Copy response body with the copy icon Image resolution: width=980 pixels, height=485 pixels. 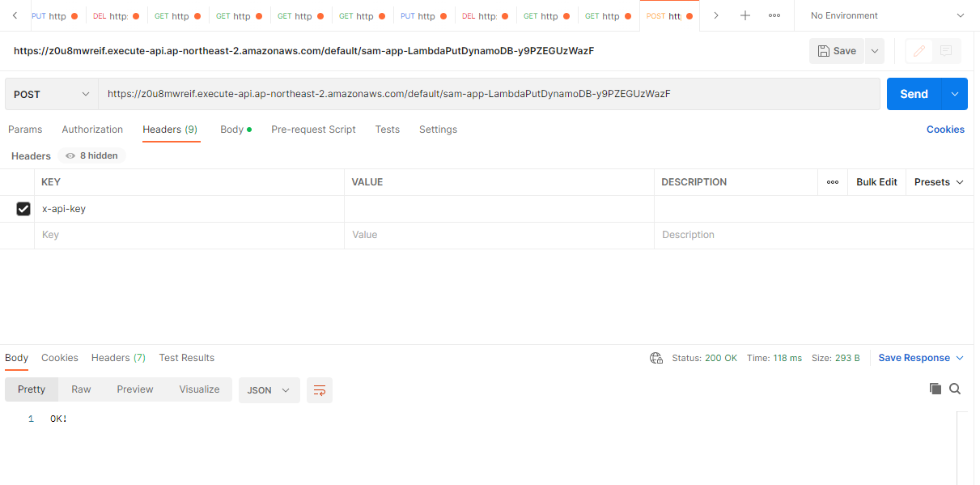click(935, 389)
